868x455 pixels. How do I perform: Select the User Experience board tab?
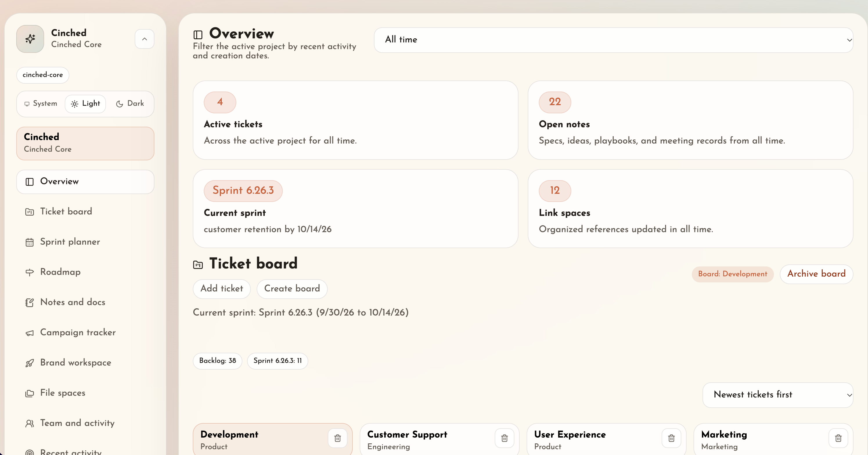(x=606, y=440)
